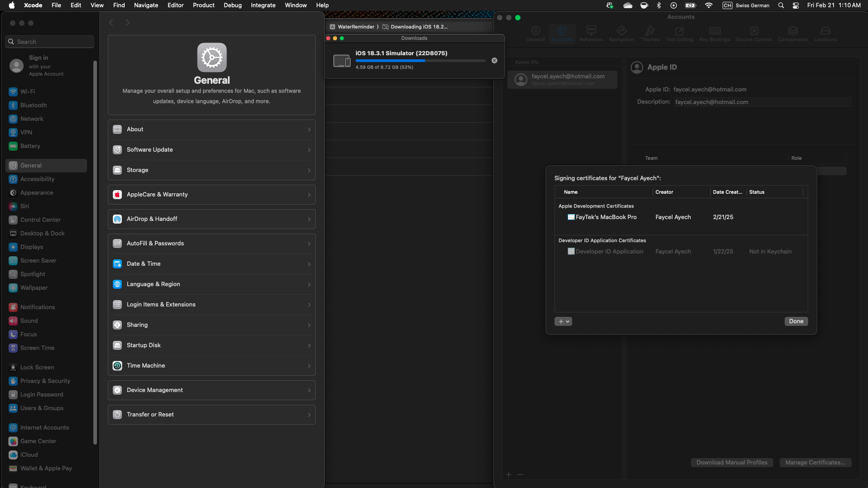Click the System Settings search field
This screenshot has width=868, height=488.
tap(50, 42)
